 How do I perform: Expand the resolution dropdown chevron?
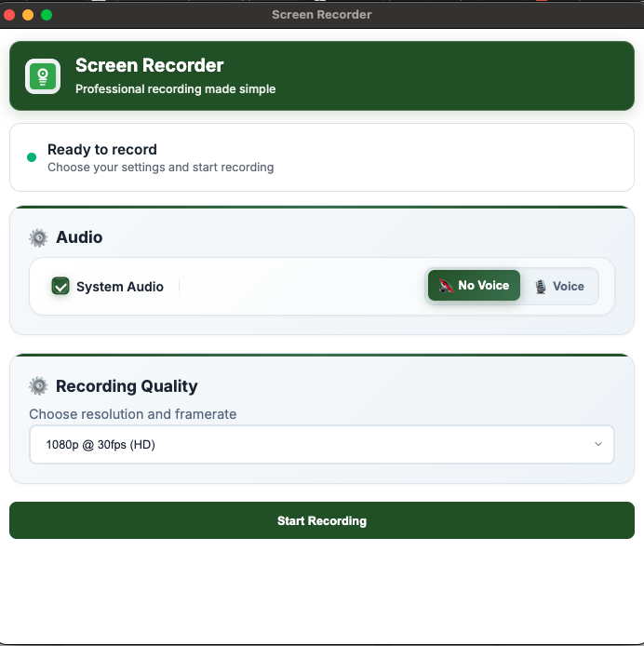tap(598, 444)
